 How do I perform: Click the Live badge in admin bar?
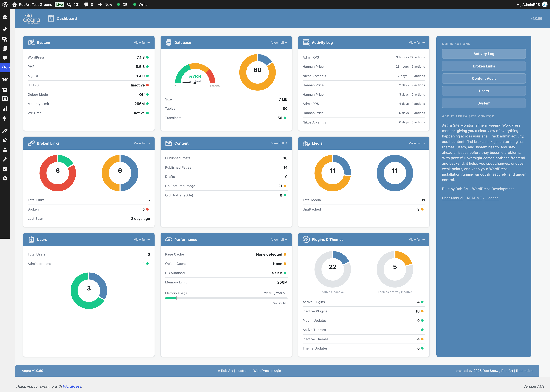coord(59,5)
